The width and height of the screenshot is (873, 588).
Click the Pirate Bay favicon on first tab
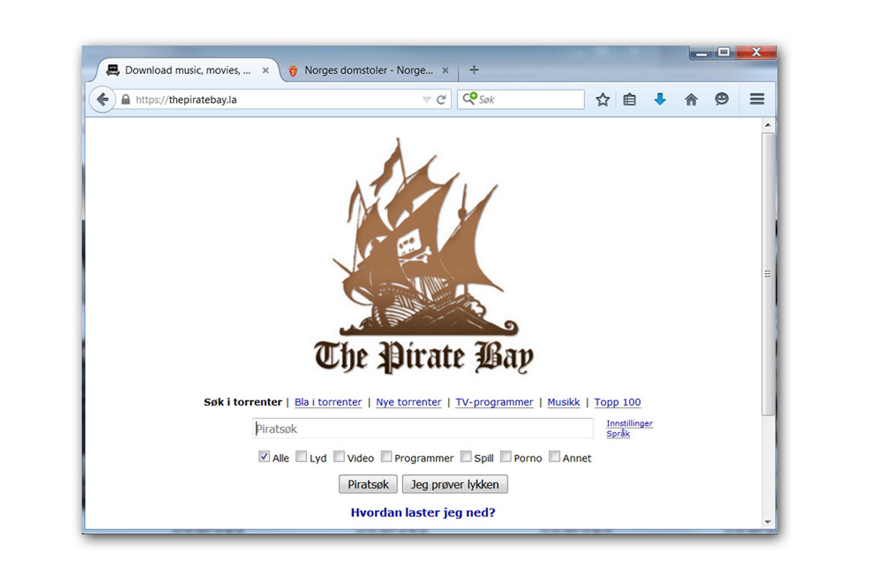[x=113, y=70]
